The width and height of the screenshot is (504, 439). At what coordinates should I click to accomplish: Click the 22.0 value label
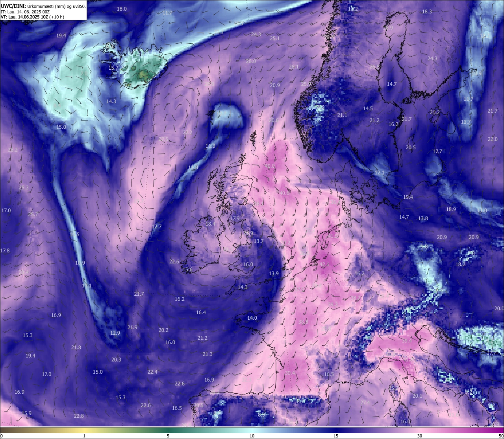(493, 139)
